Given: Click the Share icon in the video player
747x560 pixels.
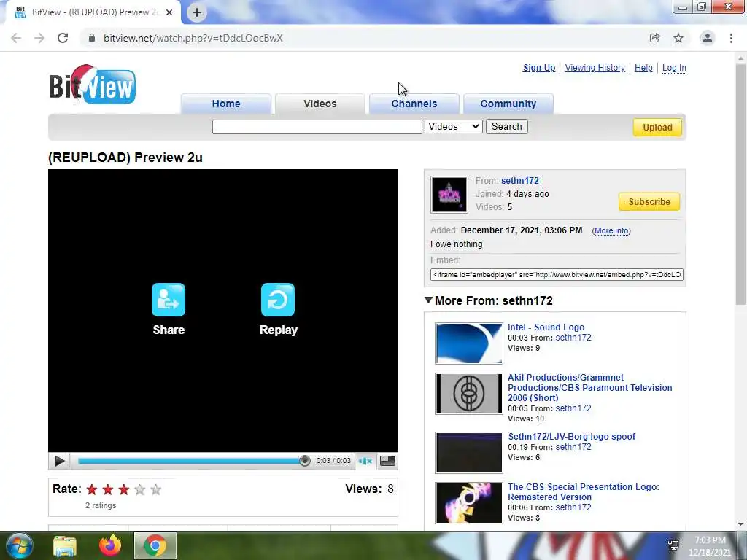Looking at the screenshot, I should click(x=169, y=300).
